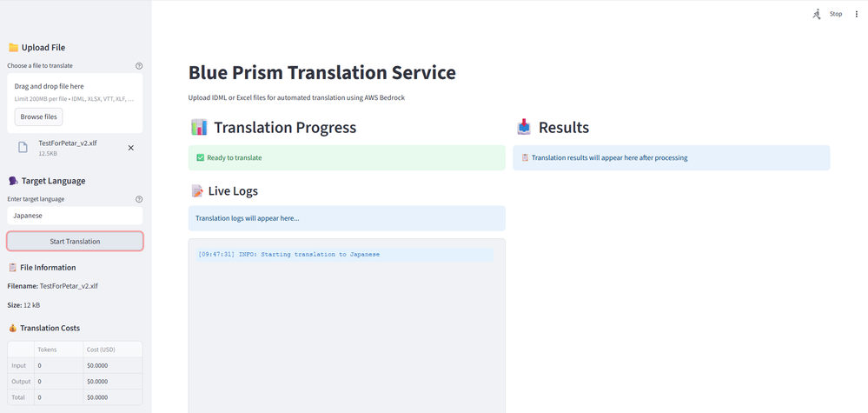This screenshot has width=868, height=413.
Task: Click the Browse files button
Action: tap(38, 117)
